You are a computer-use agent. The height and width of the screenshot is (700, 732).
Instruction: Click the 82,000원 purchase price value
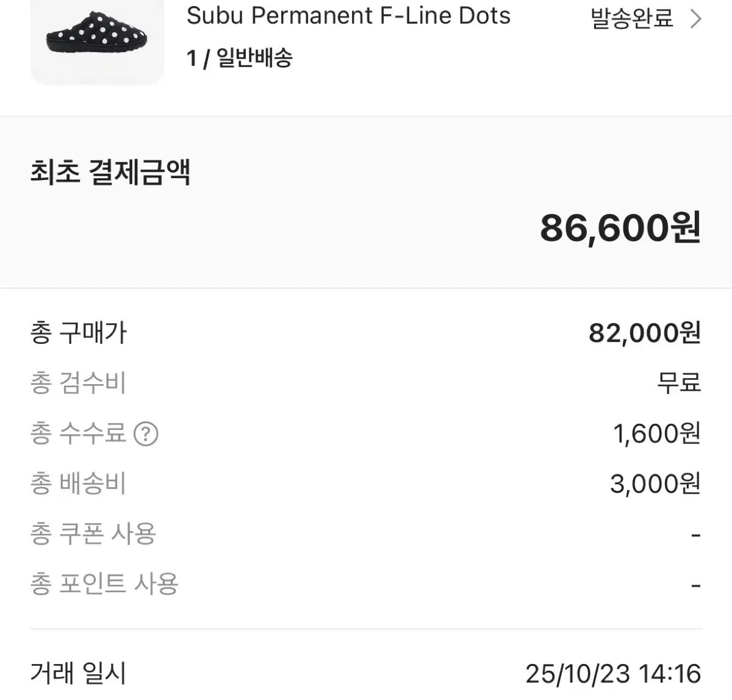[644, 333]
